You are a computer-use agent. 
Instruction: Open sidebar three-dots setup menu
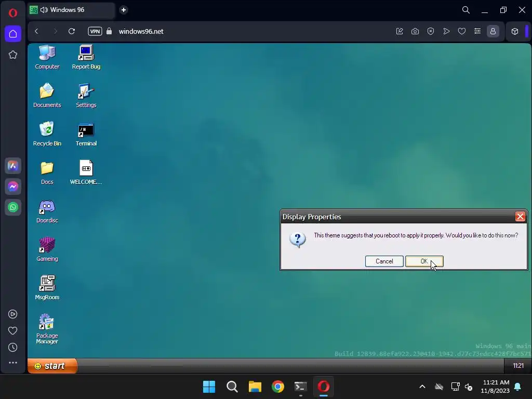pos(12,363)
